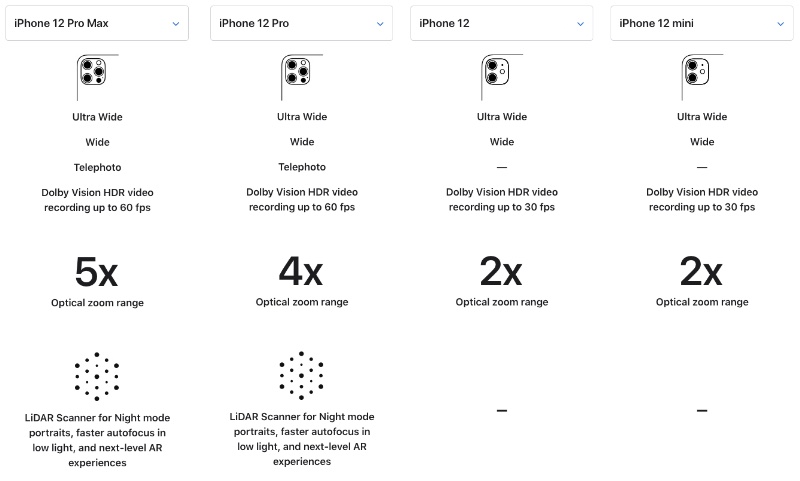
Task: Click the 5x optical zoom figure
Action: pos(97,272)
